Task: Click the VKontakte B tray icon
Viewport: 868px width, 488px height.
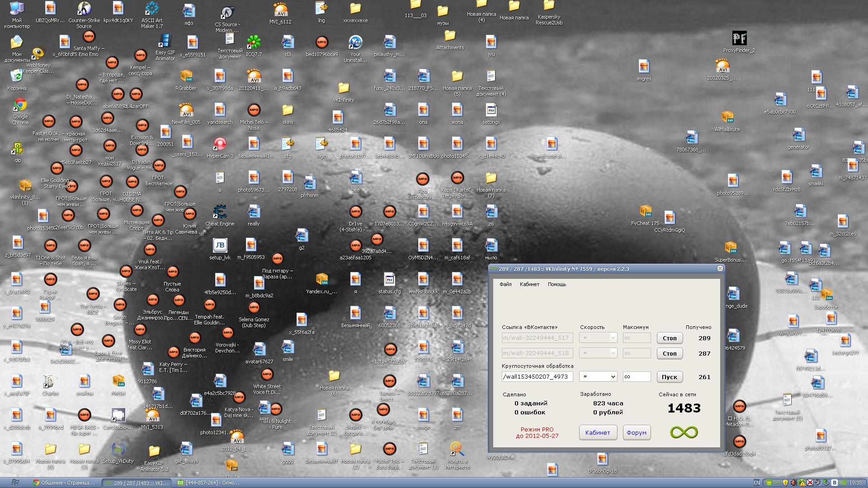Action: pyautogui.click(x=835, y=483)
